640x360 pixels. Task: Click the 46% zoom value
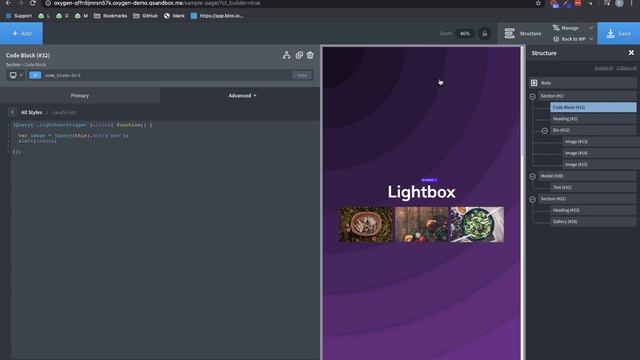pyautogui.click(x=465, y=33)
